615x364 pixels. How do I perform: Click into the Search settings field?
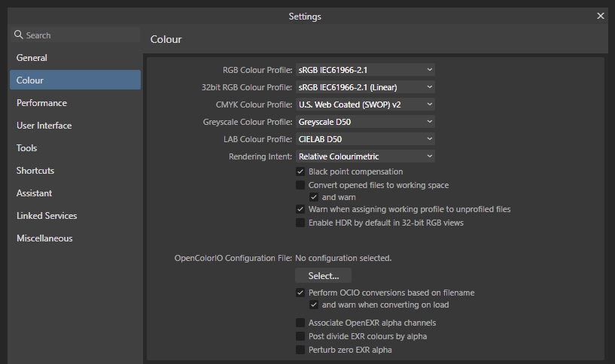[x=75, y=35]
